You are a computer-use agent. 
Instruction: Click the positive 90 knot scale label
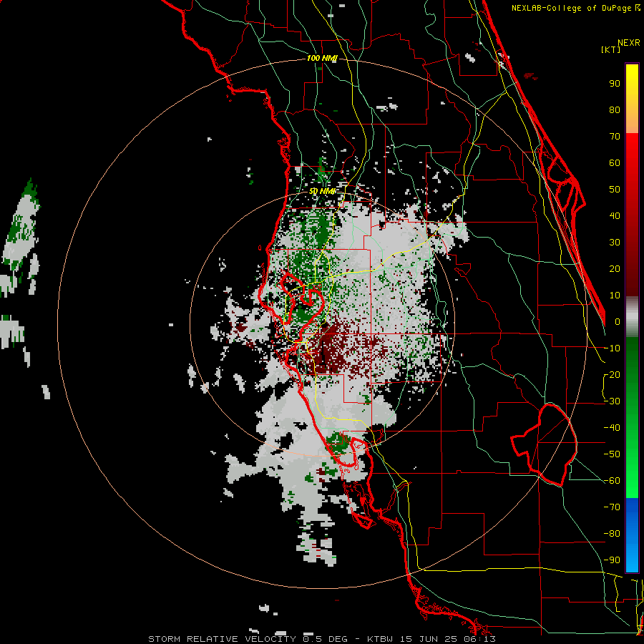(x=615, y=84)
